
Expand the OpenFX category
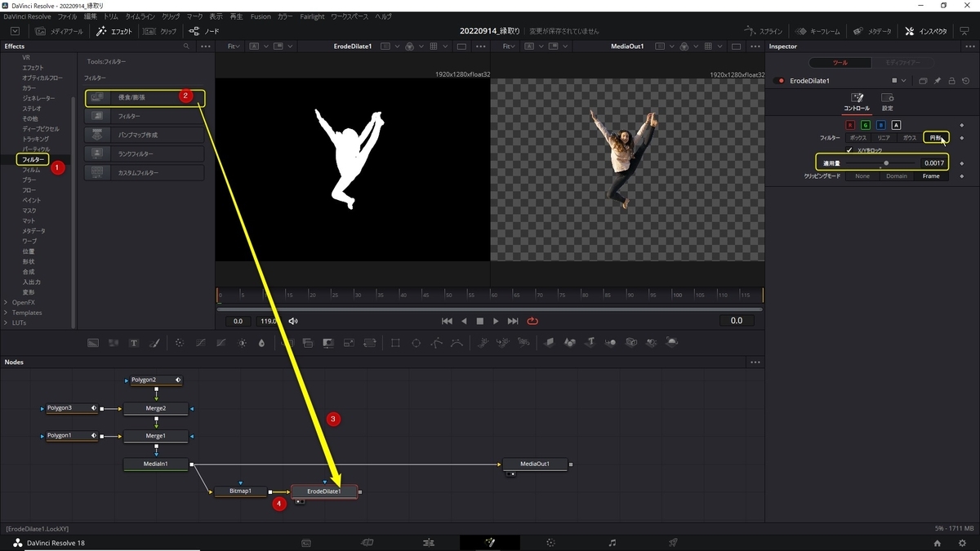[x=7, y=302]
